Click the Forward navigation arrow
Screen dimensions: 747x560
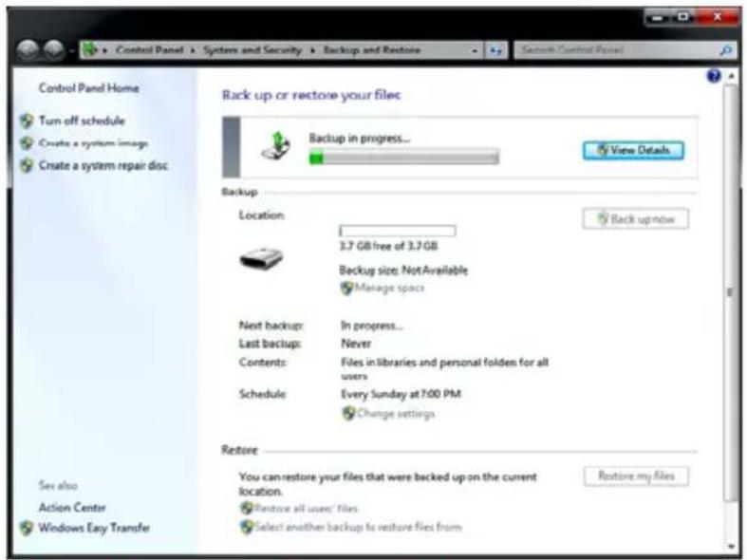54,49
